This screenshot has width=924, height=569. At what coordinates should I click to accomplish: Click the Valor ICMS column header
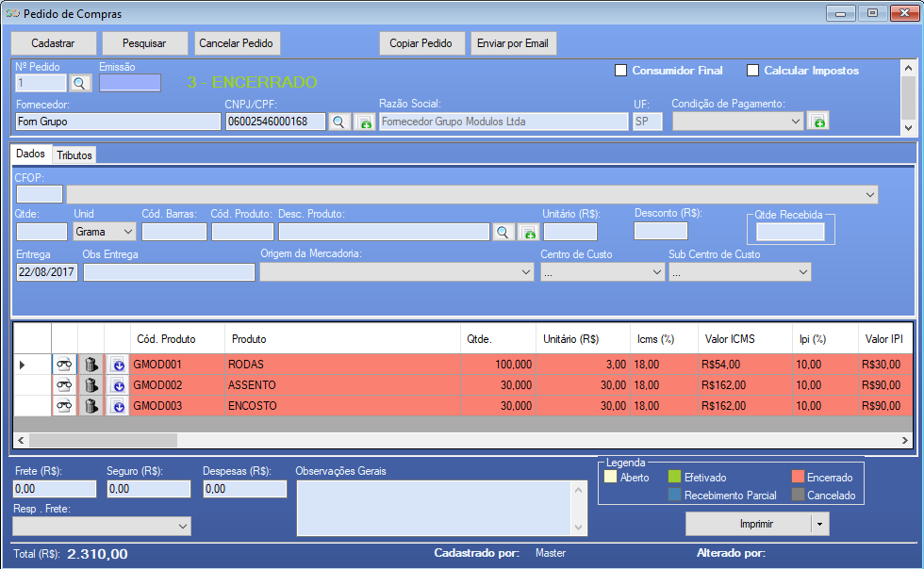pyautogui.click(x=746, y=339)
